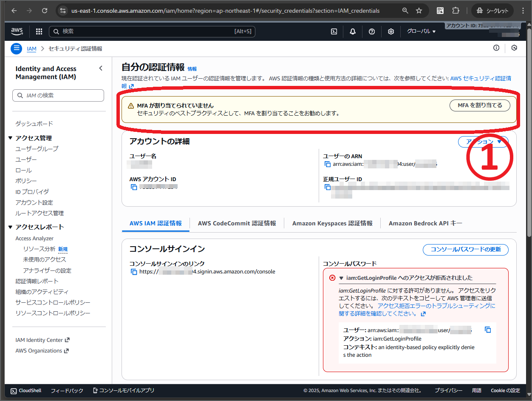Click the hexagon preferences icon next to info
Viewport: 532px width, 401px height.
pos(514,48)
